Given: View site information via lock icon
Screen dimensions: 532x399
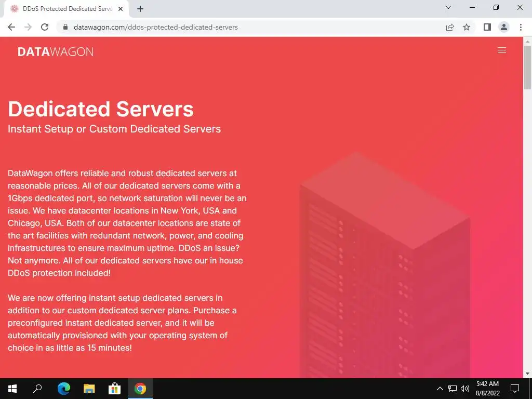Looking at the screenshot, I should click(65, 27).
